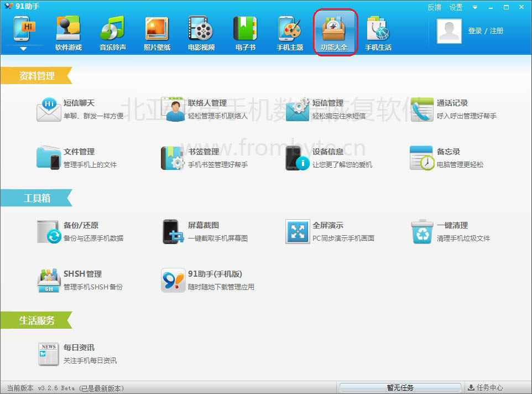This screenshot has width=532, height=394.
Task: Click the 备忘录 title text
Action: coord(448,152)
